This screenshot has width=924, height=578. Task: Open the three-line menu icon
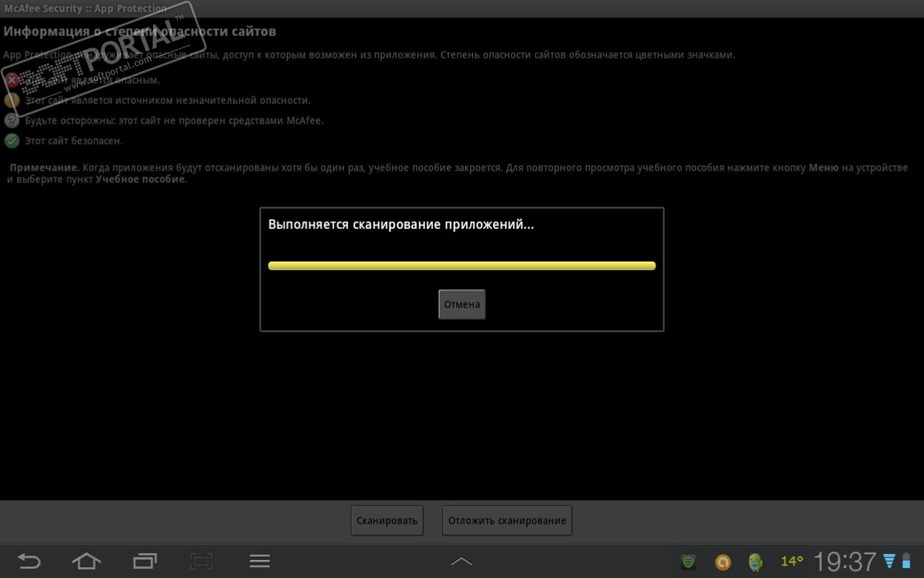click(259, 561)
